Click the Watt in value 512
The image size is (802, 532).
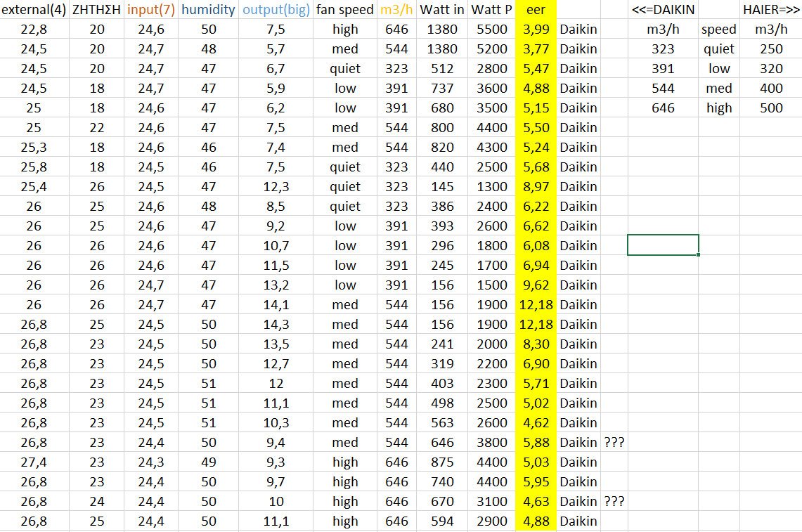point(442,69)
